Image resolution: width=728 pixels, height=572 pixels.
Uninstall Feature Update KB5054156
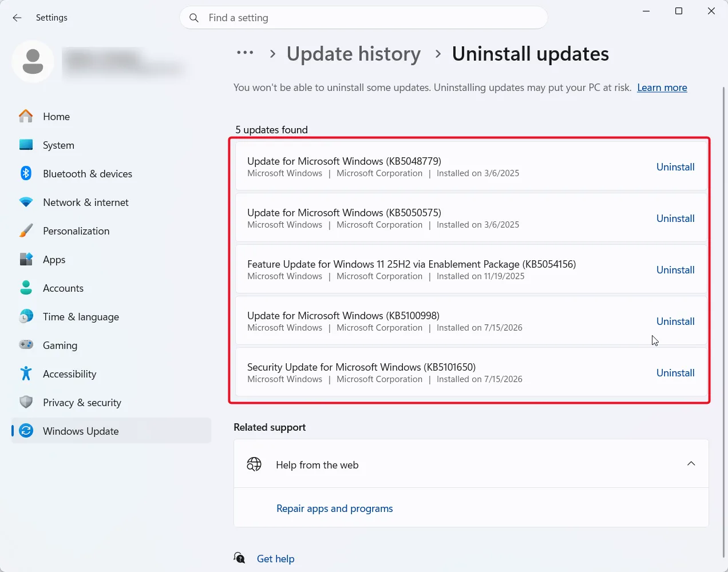click(x=675, y=270)
